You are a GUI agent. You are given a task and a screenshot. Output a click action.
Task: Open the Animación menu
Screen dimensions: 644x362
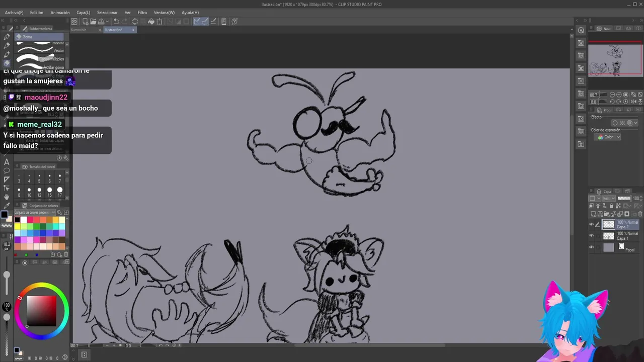pyautogui.click(x=60, y=13)
